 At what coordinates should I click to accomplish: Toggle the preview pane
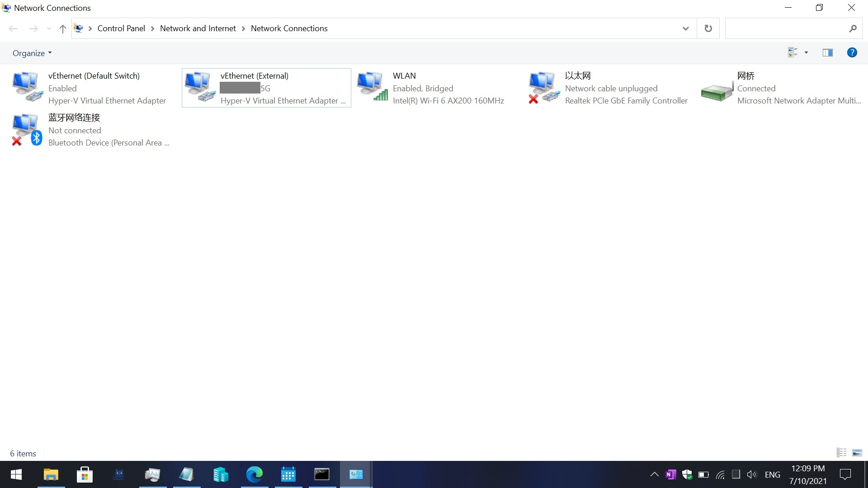pos(827,52)
